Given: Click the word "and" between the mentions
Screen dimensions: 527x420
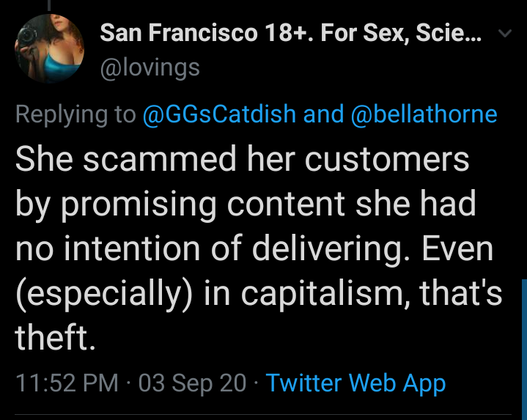Looking at the screenshot, I should coord(323,114).
